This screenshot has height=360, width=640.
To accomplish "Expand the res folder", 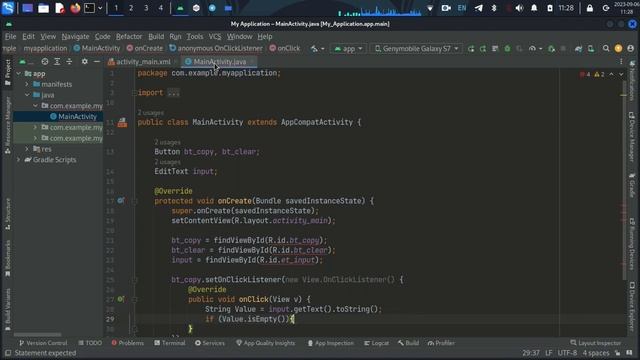I will point(27,149).
